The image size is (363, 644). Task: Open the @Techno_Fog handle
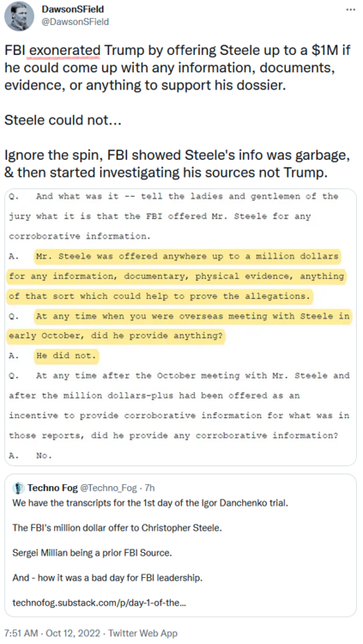point(108,488)
